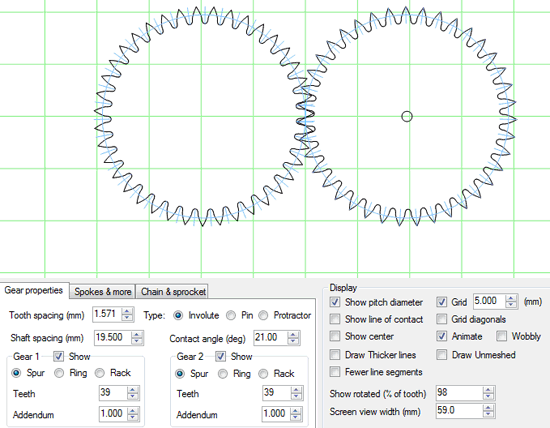The image size is (550, 428).
Task: Toggle the Gear 1 Show checkbox
Action: pos(58,356)
